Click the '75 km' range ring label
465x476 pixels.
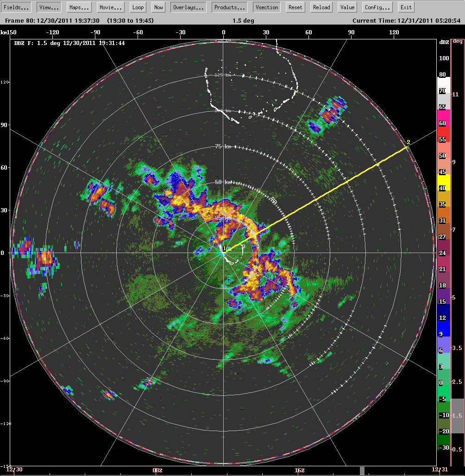(223, 146)
